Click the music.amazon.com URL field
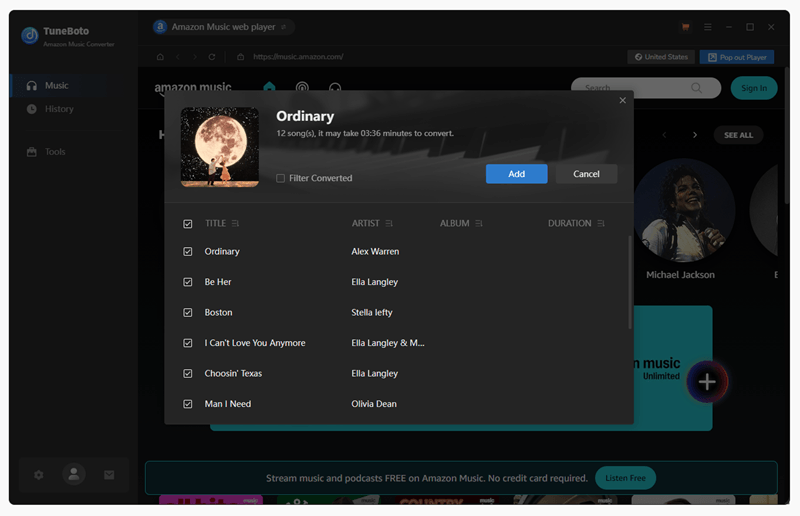The image size is (800, 516). (x=298, y=57)
